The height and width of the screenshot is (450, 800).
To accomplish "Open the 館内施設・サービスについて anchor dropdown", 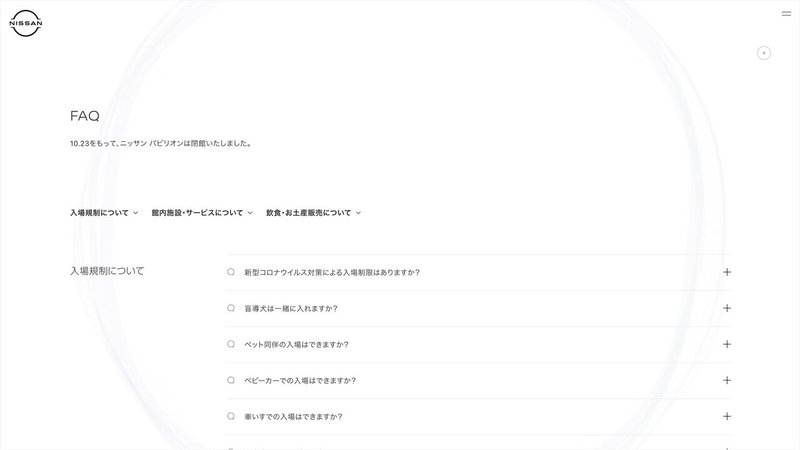I will [x=202, y=213].
